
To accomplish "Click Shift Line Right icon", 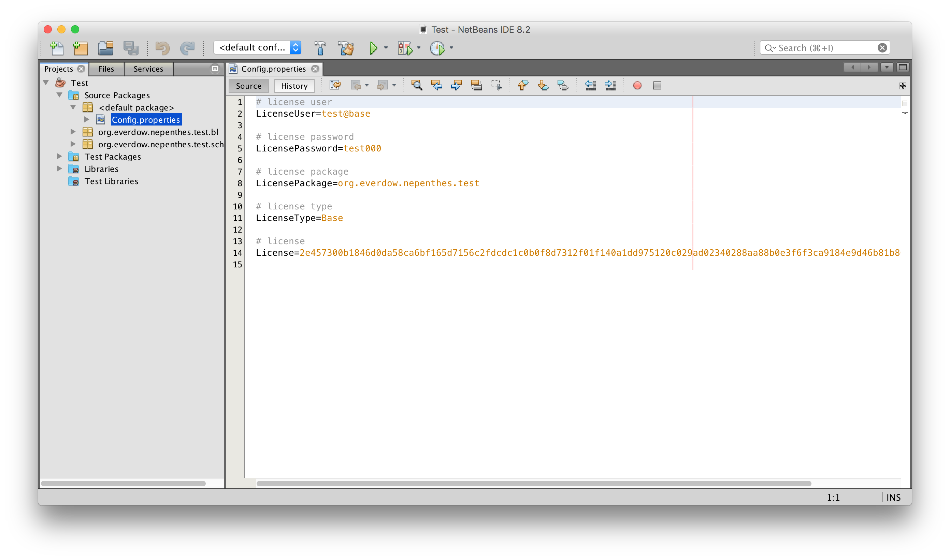I will coord(610,86).
